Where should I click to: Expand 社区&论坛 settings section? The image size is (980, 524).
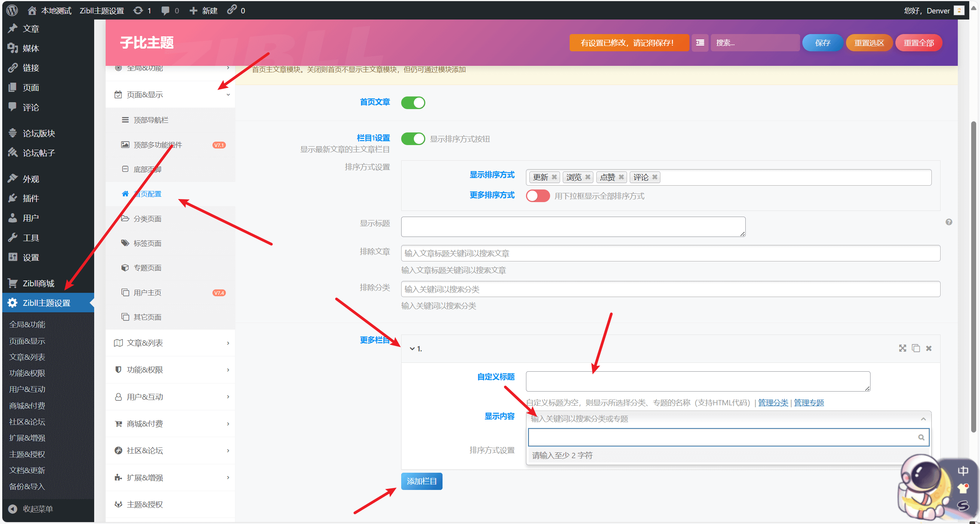click(x=170, y=451)
